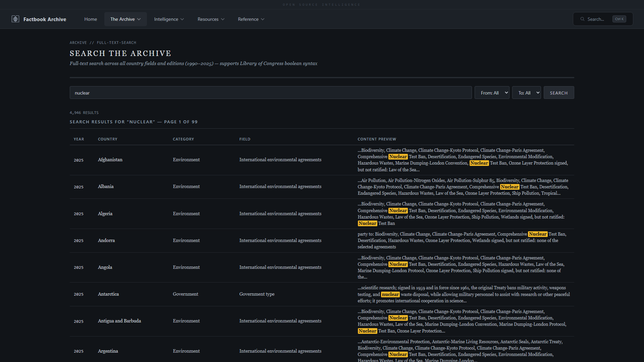The height and width of the screenshot is (362, 644).
Task: Open the Antigua and Barbuda result
Action: coord(119,321)
